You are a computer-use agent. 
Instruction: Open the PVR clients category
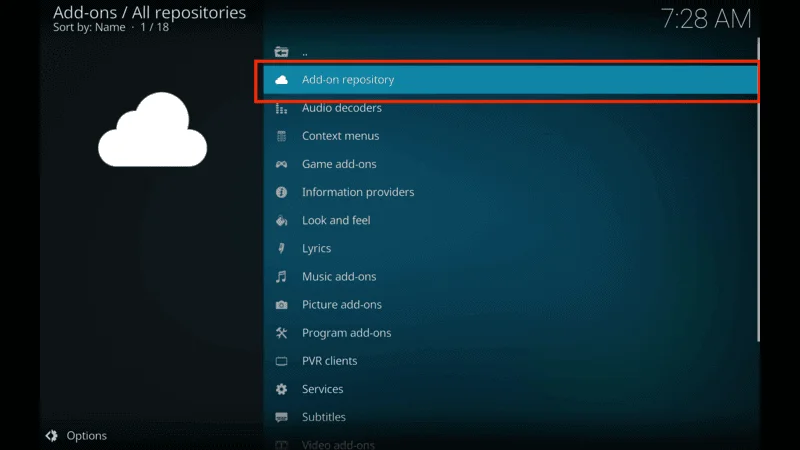(329, 361)
